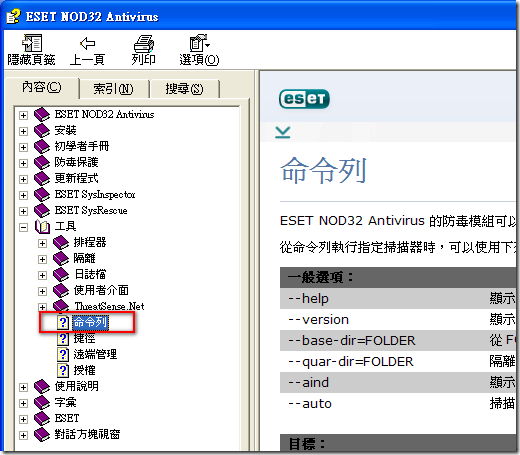Click the book icon beside 排程器
520x455 pixels.
coord(61,243)
